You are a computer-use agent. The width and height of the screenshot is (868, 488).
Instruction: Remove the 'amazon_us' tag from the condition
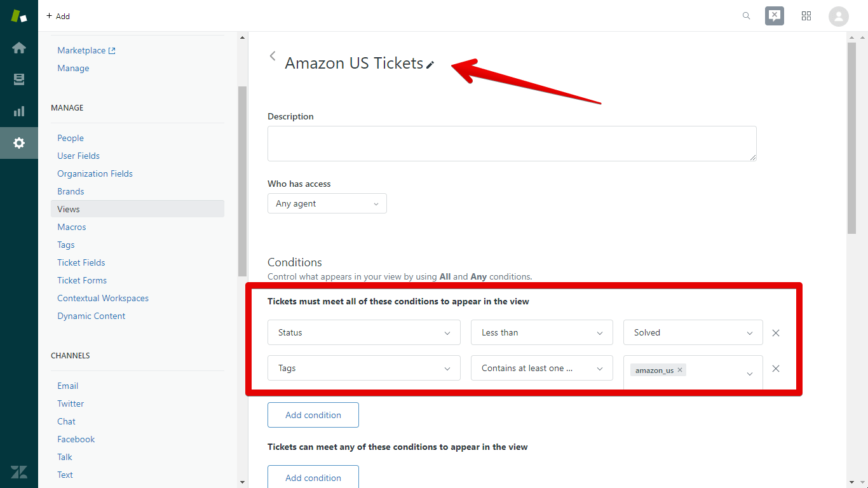click(x=680, y=369)
